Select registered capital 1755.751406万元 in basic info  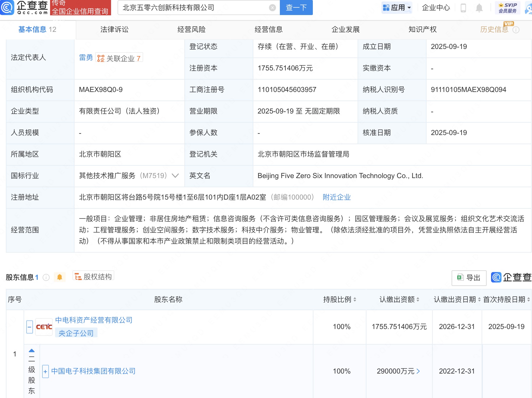tap(285, 68)
